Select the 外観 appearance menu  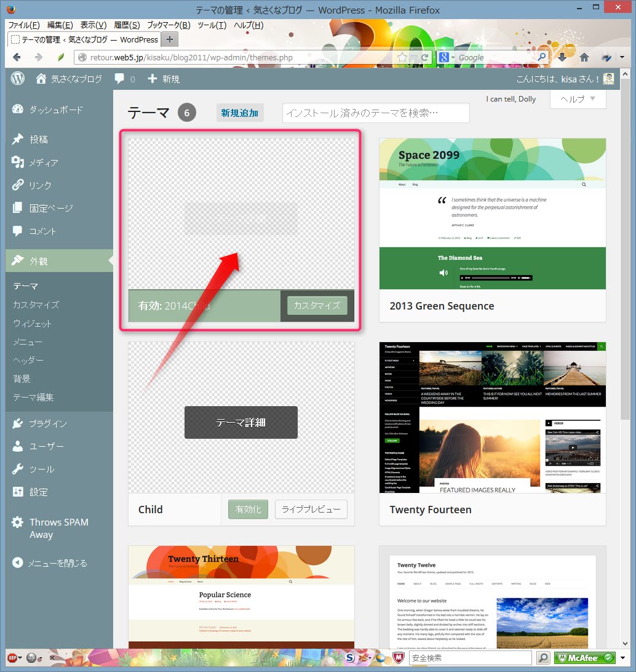(59, 260)
